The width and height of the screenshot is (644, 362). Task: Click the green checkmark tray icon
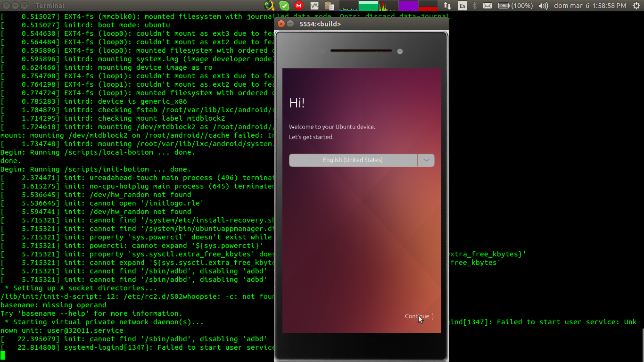284,6
